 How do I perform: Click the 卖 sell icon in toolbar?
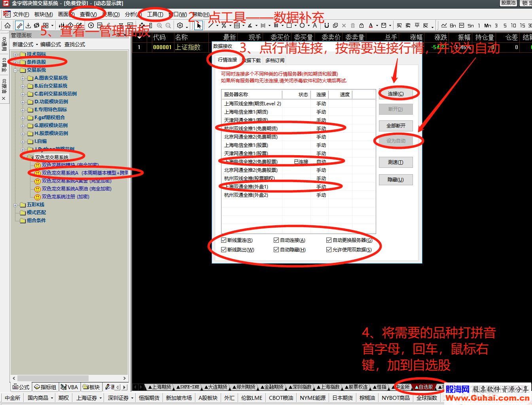coord(408,25)
